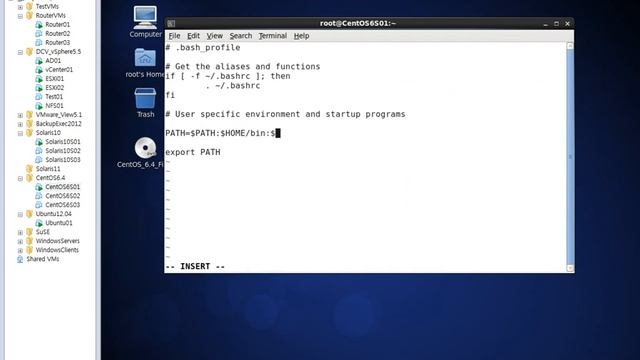Click the Solaris11 folder icon
Image resolution: width=640 pixels, height=360 pixels.
(x=29, y=169)
